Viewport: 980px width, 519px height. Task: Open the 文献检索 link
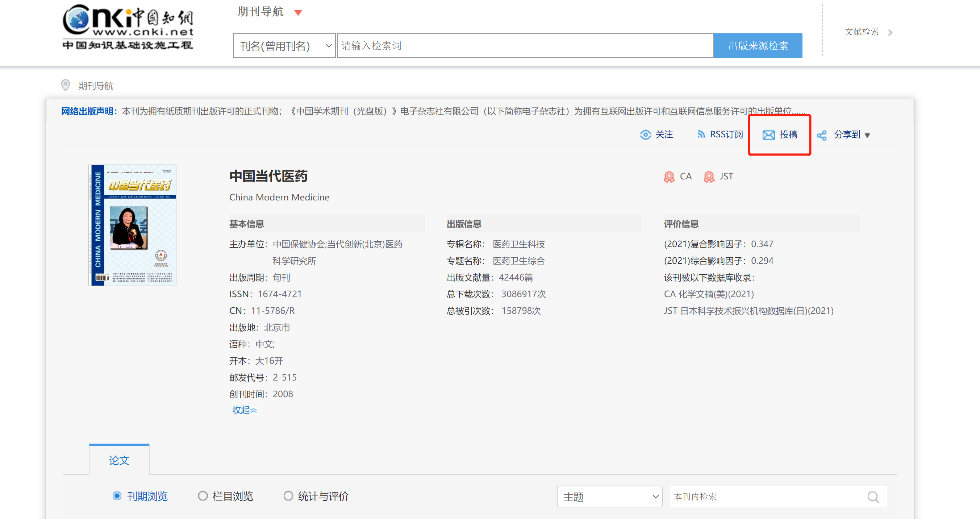click(x=862, y=32)
